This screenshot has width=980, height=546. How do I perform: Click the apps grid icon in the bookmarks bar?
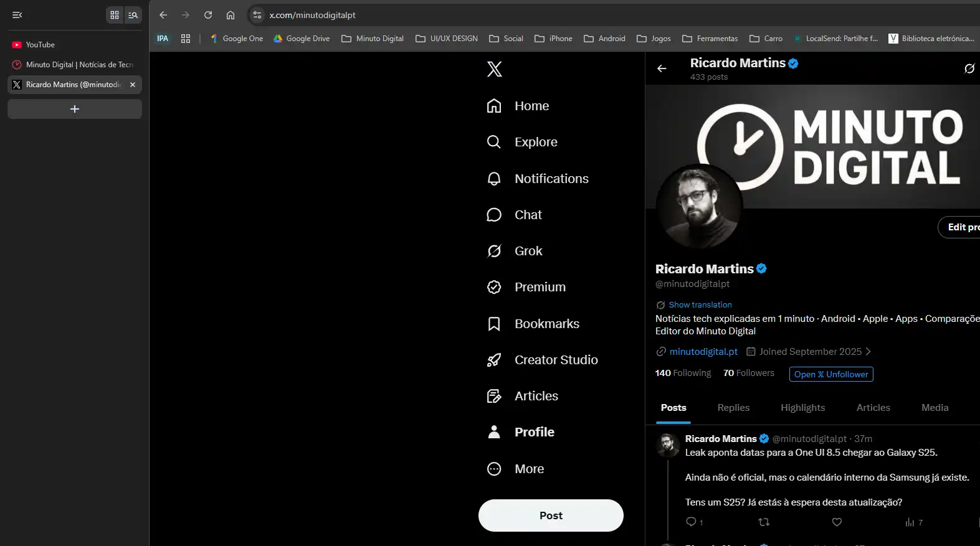(x=186, y=39)
